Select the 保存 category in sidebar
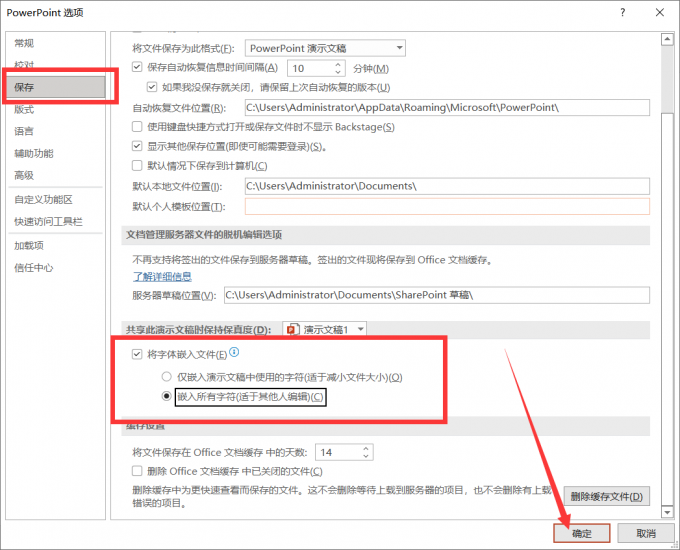This screenshot has width=680, height=550. [x=56, y=87]
